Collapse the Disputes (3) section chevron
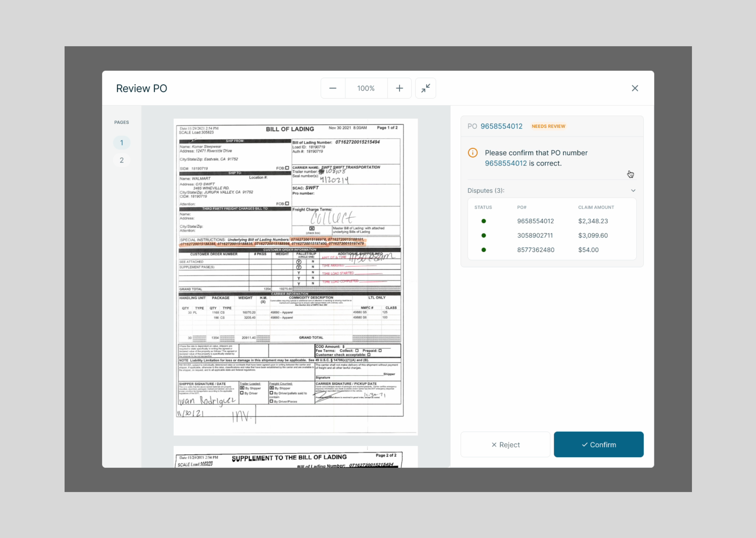756x538 pixels. [633, 190]
